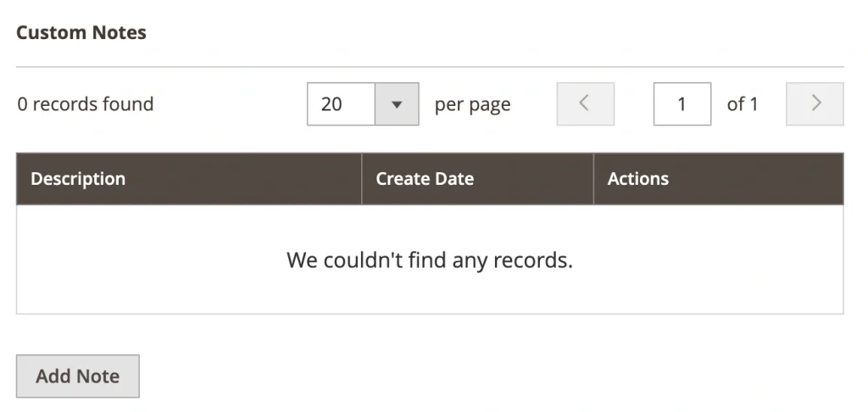This screenshot has height=412, width=868.
Task: Select the right chevron pagination button
Action: pyautogui.click(x=815, y=104)
